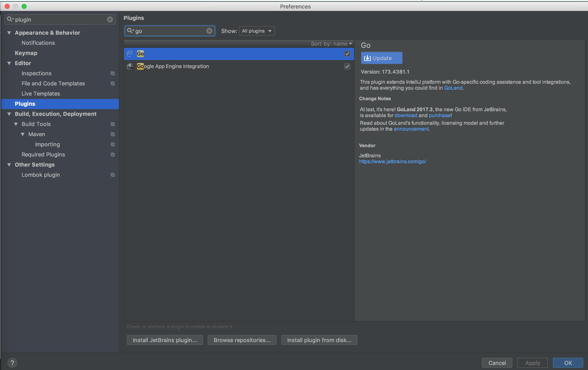Click Cancel to dismiss Preferences
This screenshot has height=370, width=588.
click(497, 363)
